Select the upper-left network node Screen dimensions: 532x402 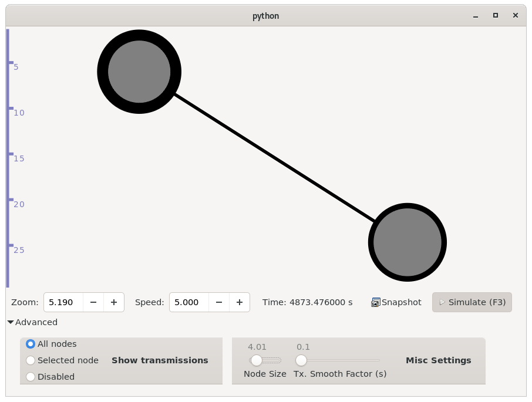[139, 72]
